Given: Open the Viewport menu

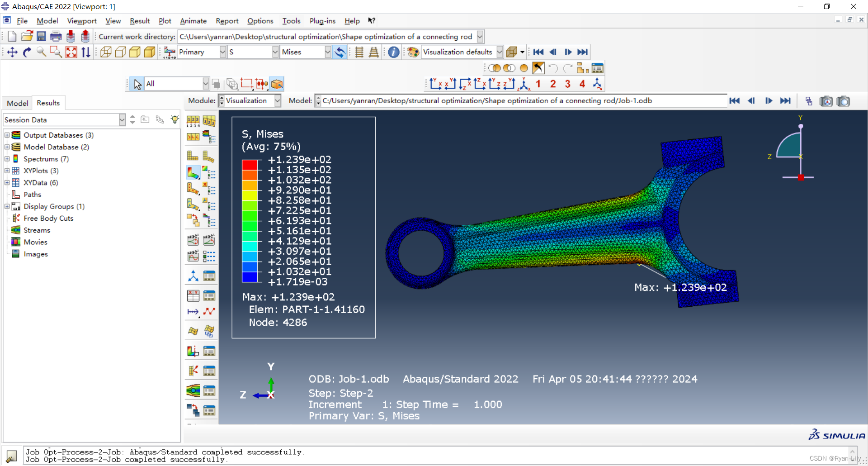Looking at the screenshot, I should 82,21.
